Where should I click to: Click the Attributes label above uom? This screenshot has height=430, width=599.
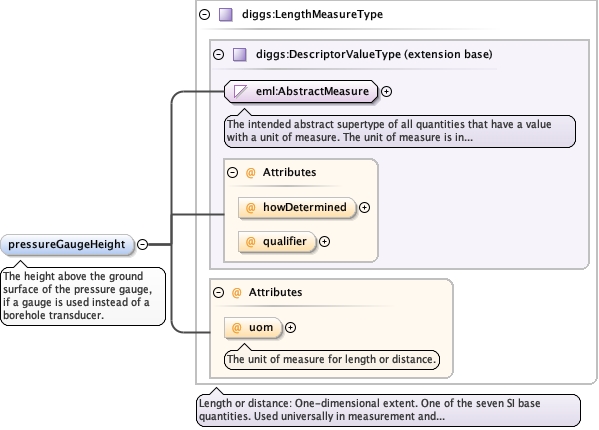pos(275,292)
